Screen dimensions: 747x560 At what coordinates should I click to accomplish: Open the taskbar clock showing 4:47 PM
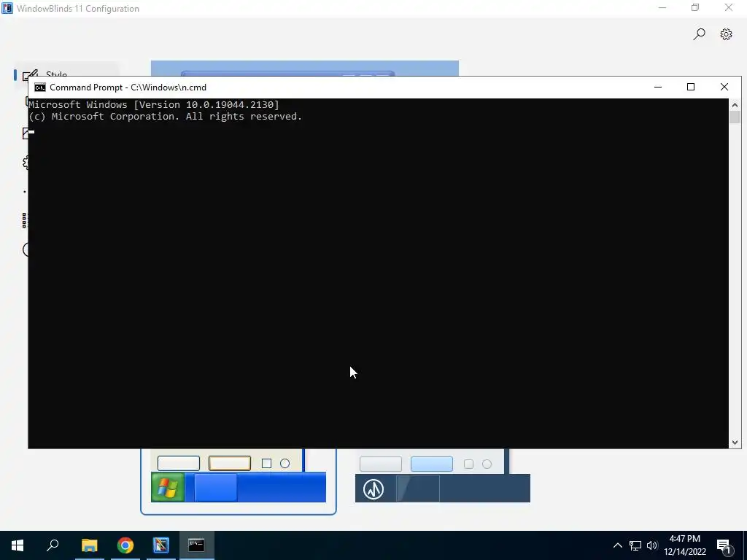coord(685,545)
